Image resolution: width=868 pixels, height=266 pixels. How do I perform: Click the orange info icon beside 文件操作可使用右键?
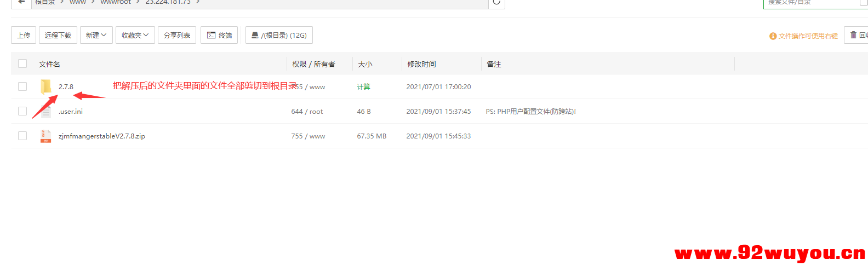click(x=773, y=36)
